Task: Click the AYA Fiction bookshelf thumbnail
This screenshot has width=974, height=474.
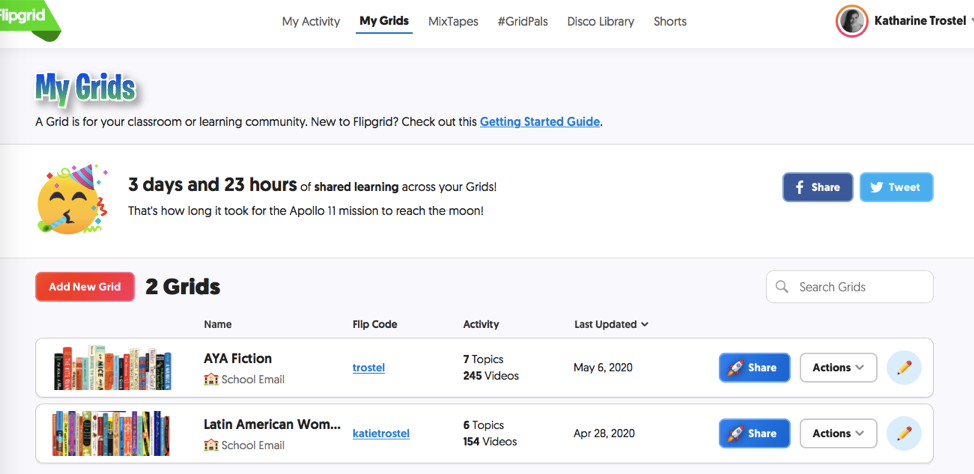Action: coord(112,368)
